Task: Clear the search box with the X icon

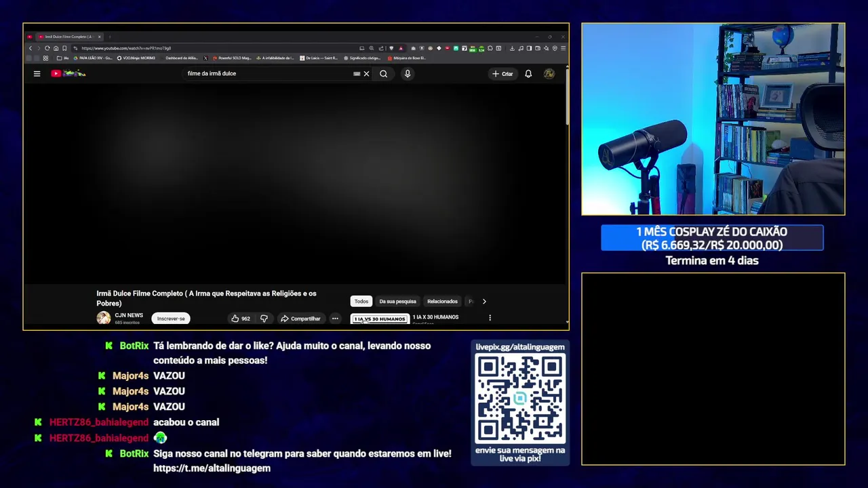Action: [366, 74]
